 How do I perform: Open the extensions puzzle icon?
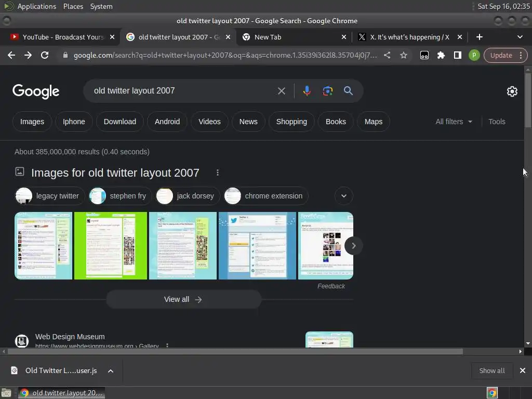441,55
